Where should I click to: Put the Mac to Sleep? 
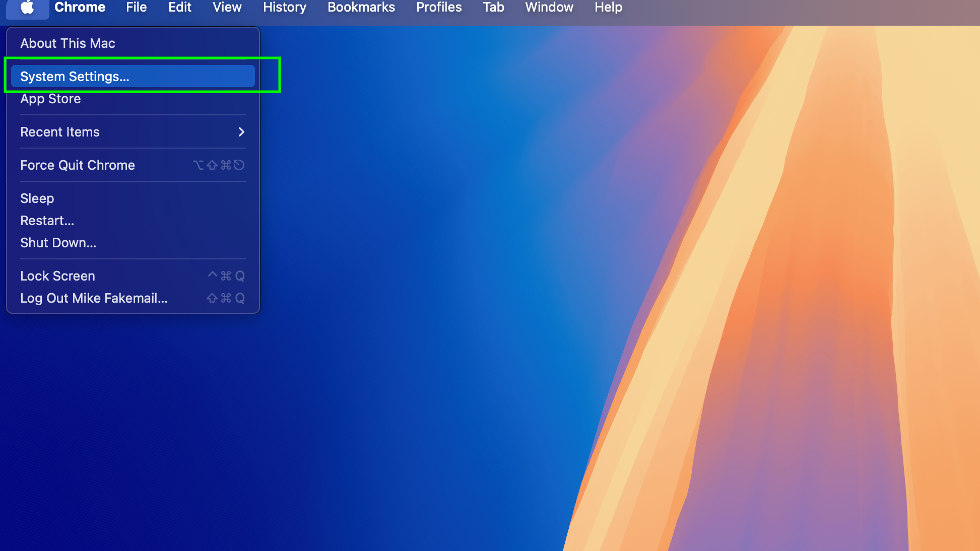tap(37, 198)
